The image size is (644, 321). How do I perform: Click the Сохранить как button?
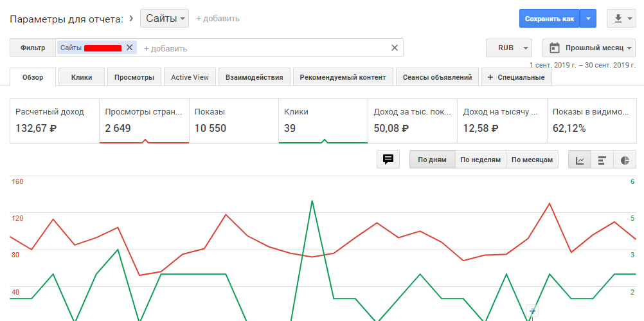tap(549, 19)
